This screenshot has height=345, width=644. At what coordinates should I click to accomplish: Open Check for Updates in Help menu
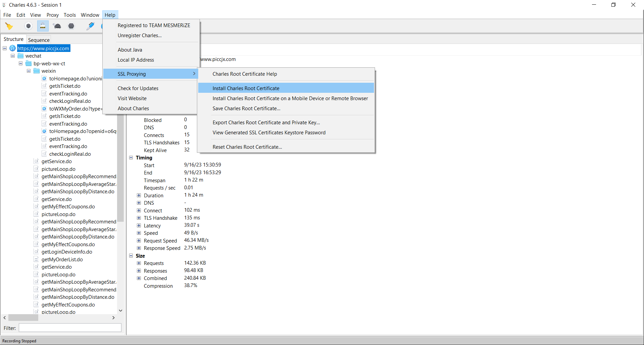click(138, 88)
